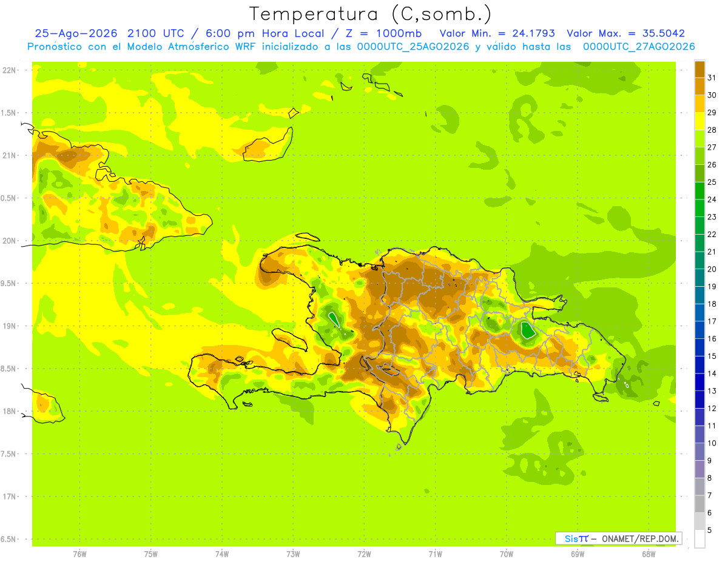
Task: Click legend value 19
Action: [712, 286]
